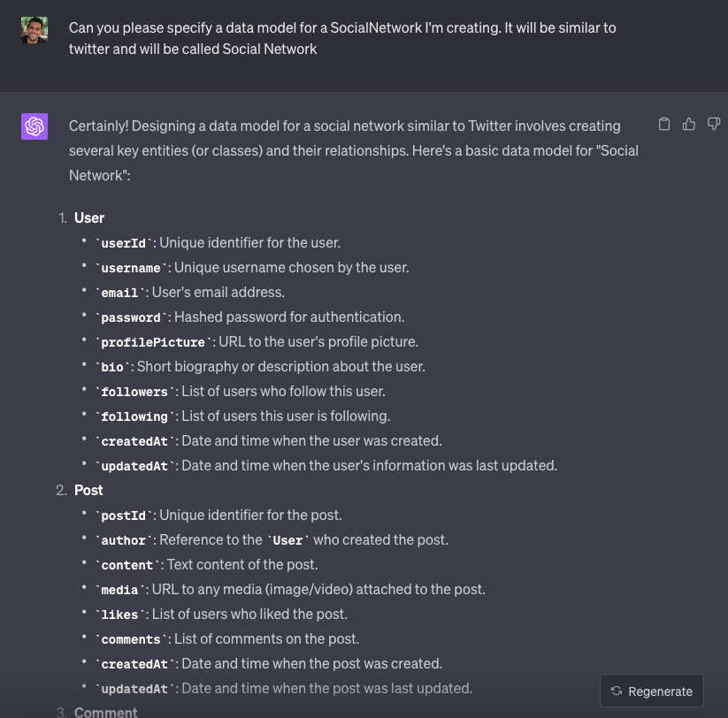Screen dimensions: 728x718
Task: Give the response a thumbs up
Action: pos(688,124)
